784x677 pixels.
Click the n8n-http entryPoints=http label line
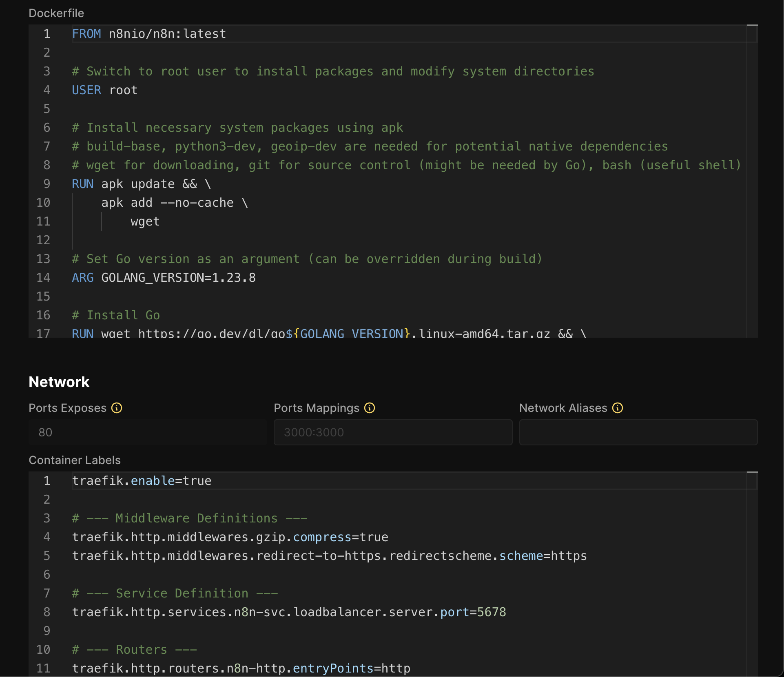[241, 668]
